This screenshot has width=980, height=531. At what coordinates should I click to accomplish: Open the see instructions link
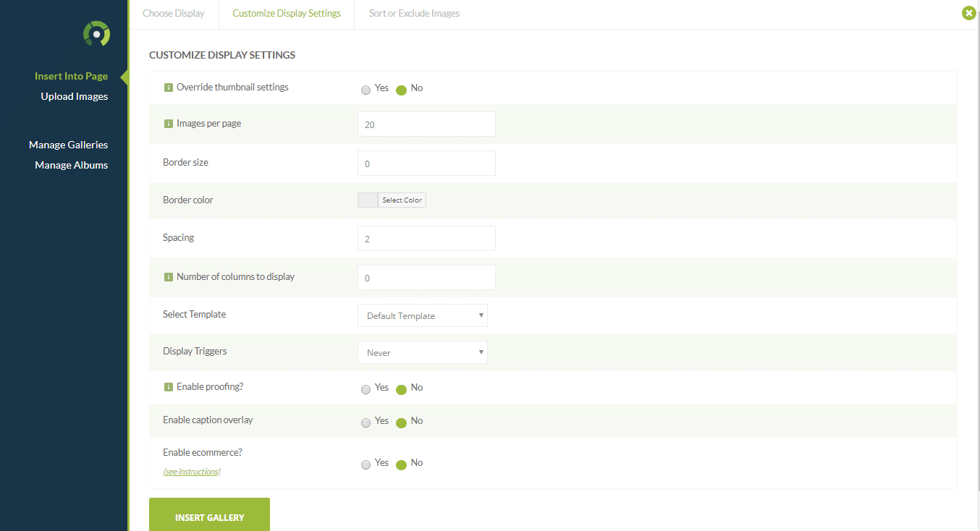pyautogui.click(x=192, y=472)
